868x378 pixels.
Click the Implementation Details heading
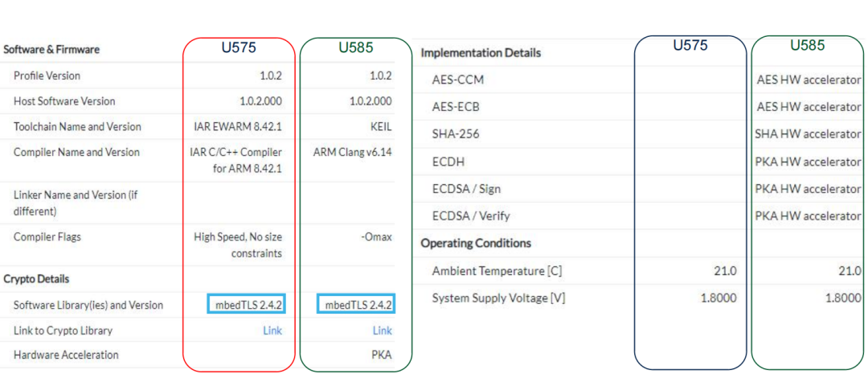[x=481, y=53]
